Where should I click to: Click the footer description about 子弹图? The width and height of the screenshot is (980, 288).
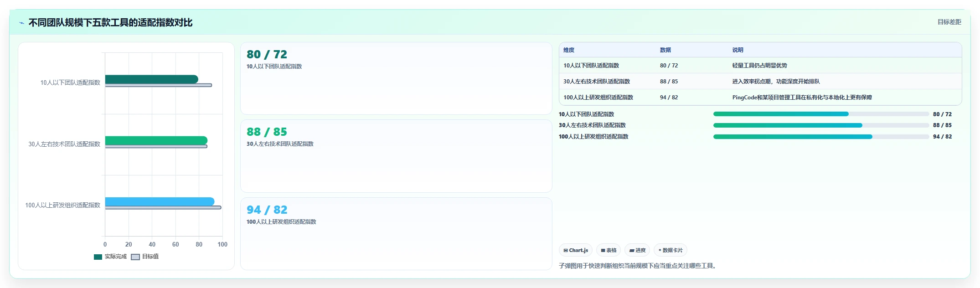coord(638,266)
